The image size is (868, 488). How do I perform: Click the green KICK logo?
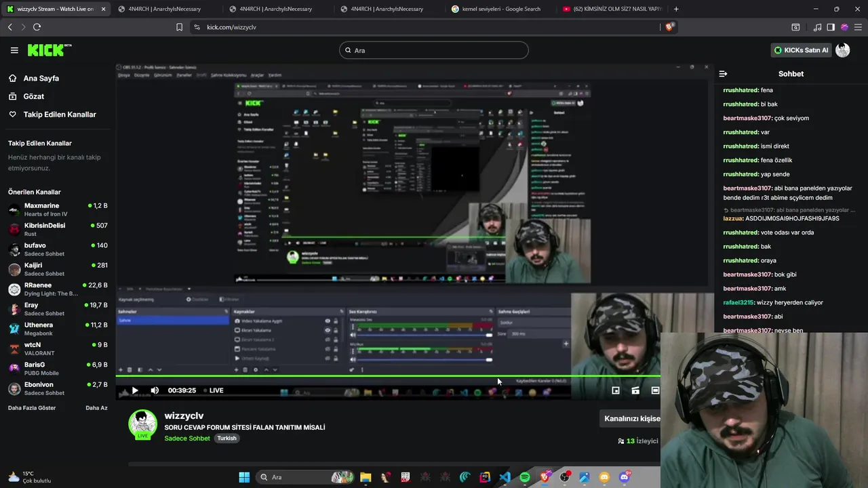pos(49,50)
